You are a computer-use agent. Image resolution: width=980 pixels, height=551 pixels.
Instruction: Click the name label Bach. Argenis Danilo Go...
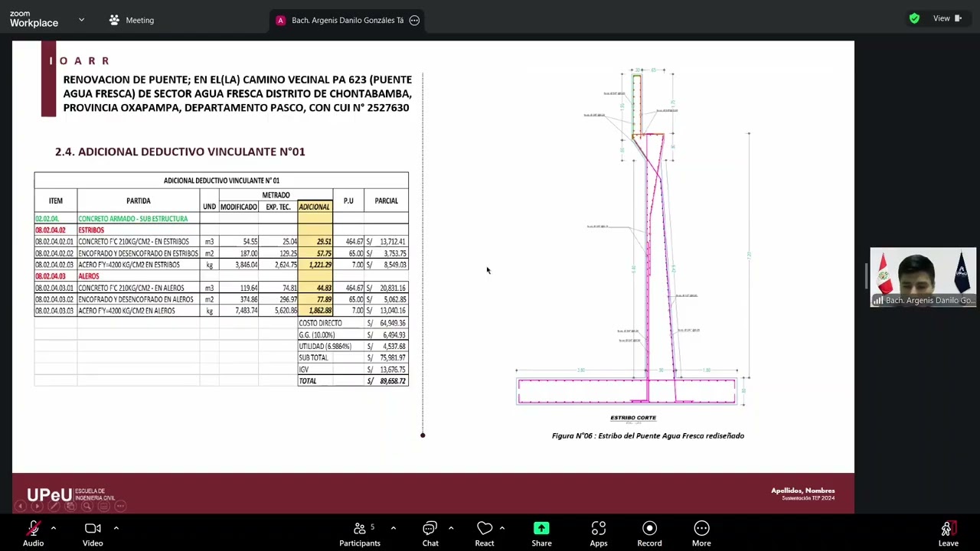coord(929,301)
